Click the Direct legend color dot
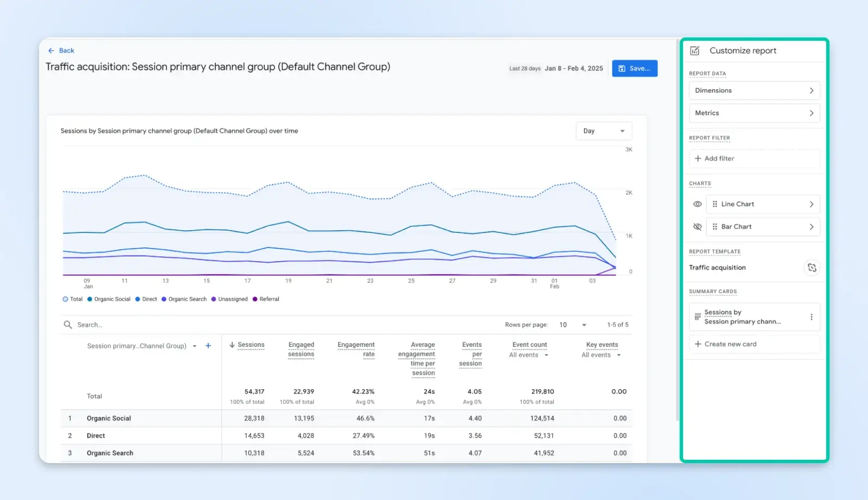This screenshot has height=500, width=868. pyautogui.click(x=138, y=299)
